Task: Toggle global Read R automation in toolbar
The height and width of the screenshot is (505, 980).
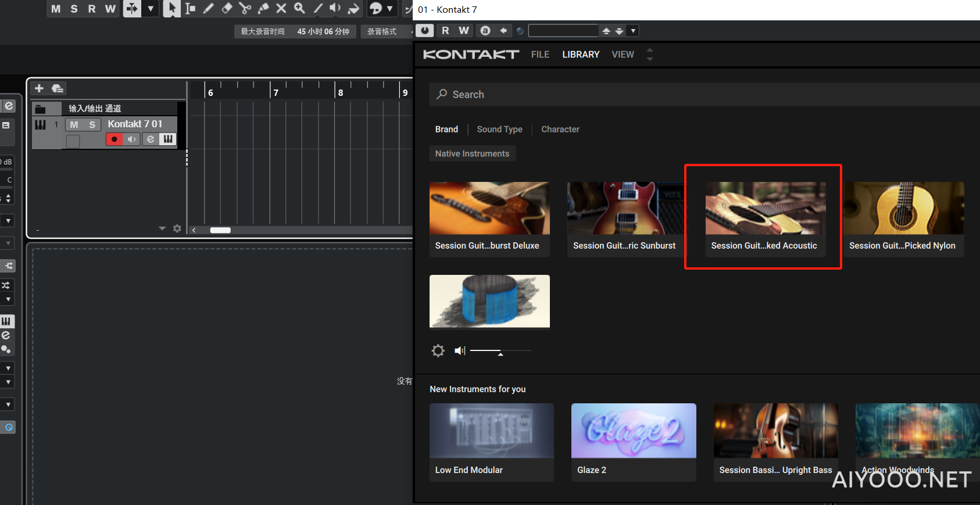Action: click(92, 9)
